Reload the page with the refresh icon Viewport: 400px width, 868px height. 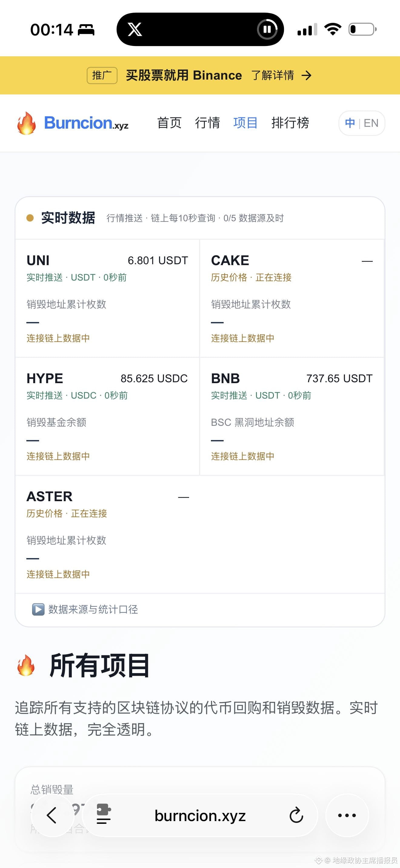pos(296,815)
